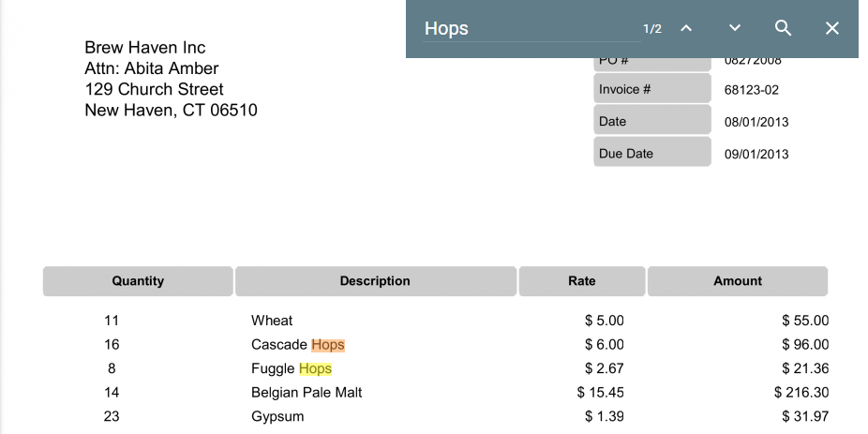
Task: Click the search field containing Hops
Action: point(525,28)
